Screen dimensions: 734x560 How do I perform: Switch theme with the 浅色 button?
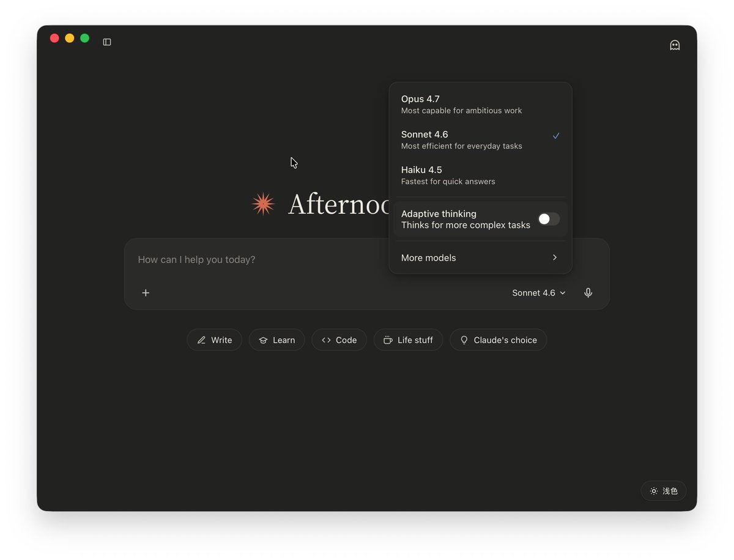click(664, 491)
